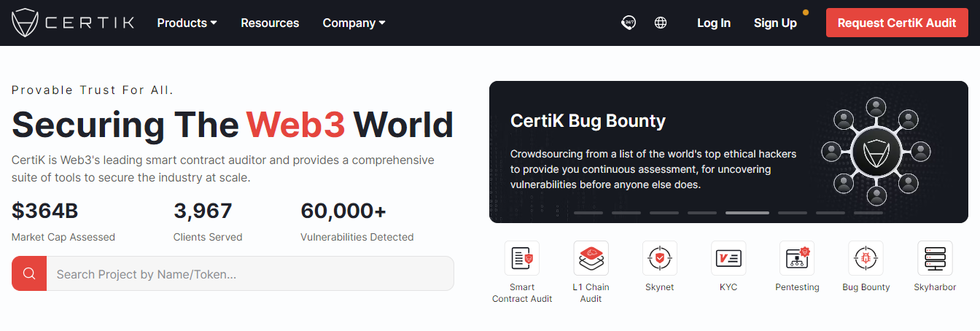
Task: Open the KYC product icon
Action: [728, 258]
